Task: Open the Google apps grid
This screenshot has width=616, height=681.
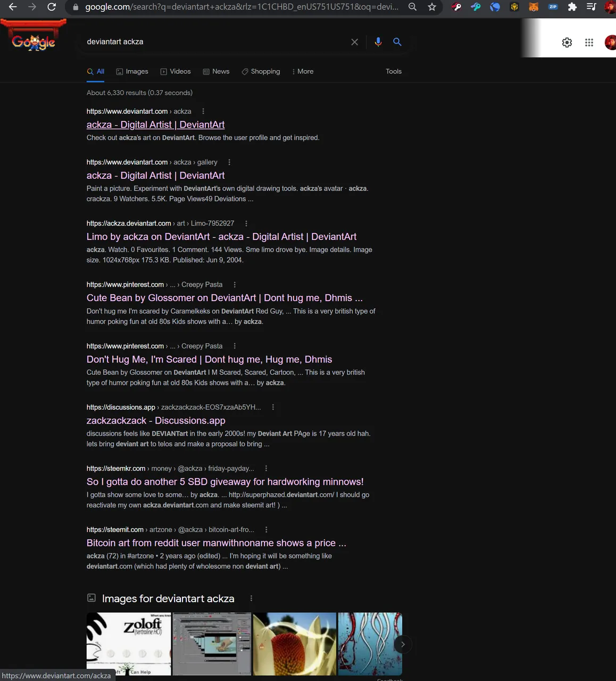Action: tap(589, 43)
